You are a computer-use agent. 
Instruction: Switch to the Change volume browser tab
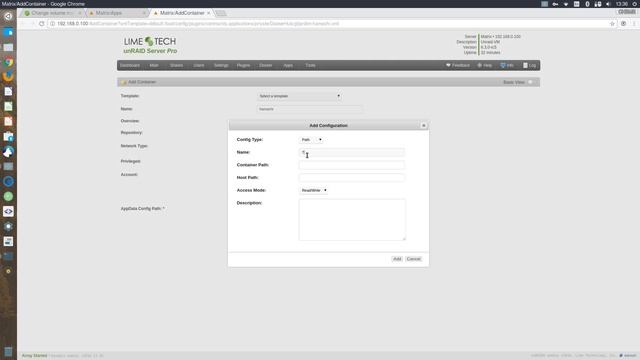[x=52, y=13]
